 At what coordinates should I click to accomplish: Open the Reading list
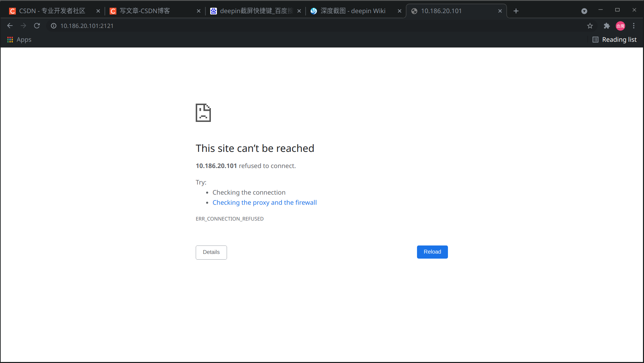pyautogui.click(x=614, y=40)
